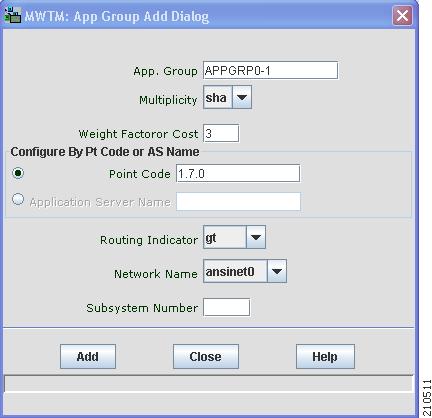
Task: Click the dialog title bar text
Action: [x=117, y=16]
